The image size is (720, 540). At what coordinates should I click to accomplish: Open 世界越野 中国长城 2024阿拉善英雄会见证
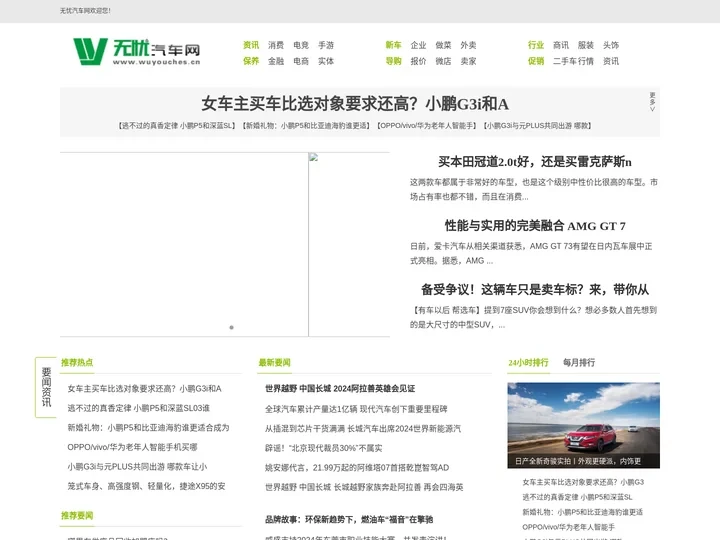(340, 388)
